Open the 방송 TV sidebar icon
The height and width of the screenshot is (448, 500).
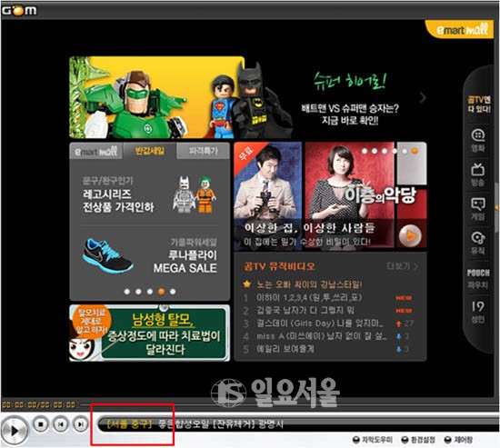click(478, 174)
